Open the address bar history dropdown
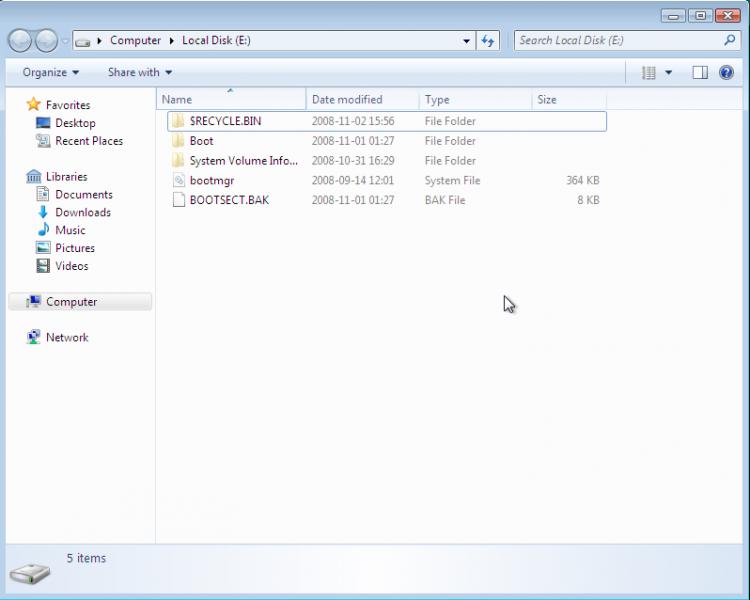 click(x=466, y=41)
